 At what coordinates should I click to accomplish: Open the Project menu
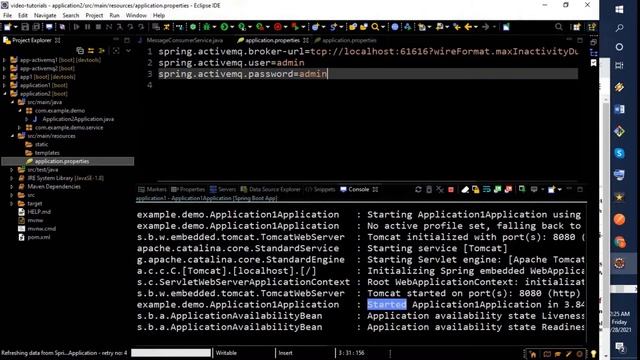tap(94, 16)
